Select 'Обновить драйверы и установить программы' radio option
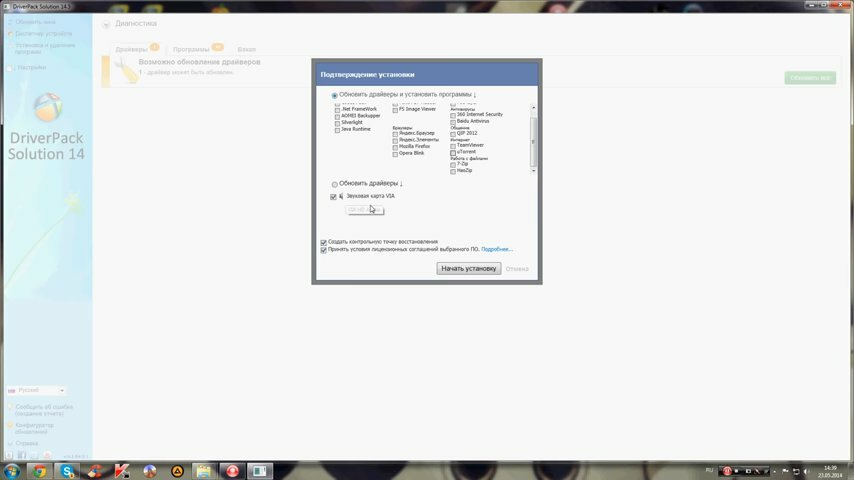Image resolution: width=854 pixels, height=480 pixels. pos(334,95)
